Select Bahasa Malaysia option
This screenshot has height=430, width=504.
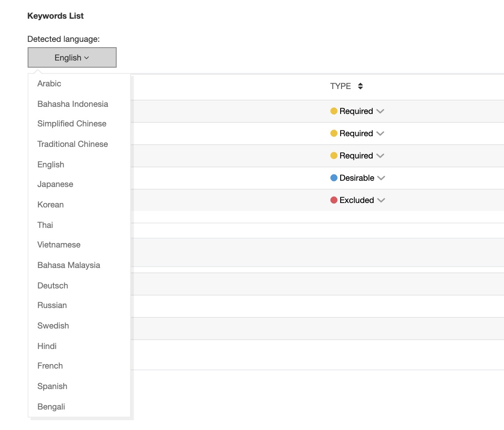69,265
